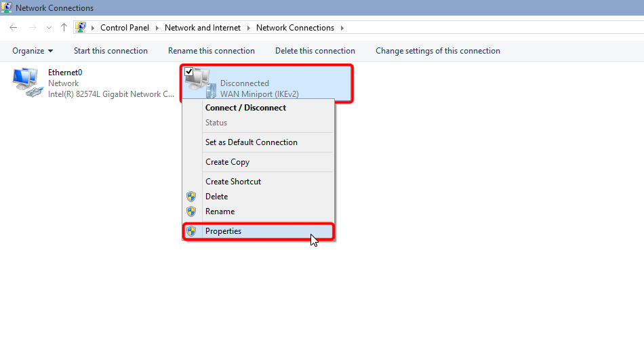Screen dimensions: 644x362
Task: Click the shield icon beside Properties
Action: (191, 231)
